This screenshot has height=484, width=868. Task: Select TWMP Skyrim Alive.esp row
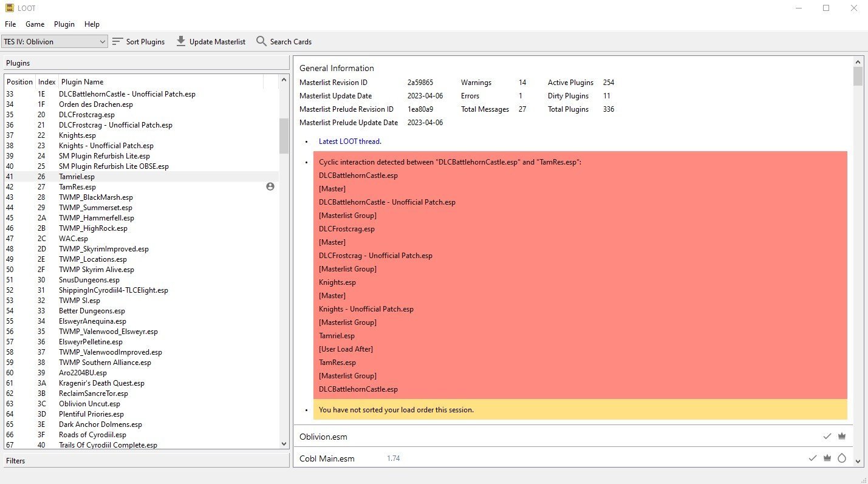click(x=141, y=270)
